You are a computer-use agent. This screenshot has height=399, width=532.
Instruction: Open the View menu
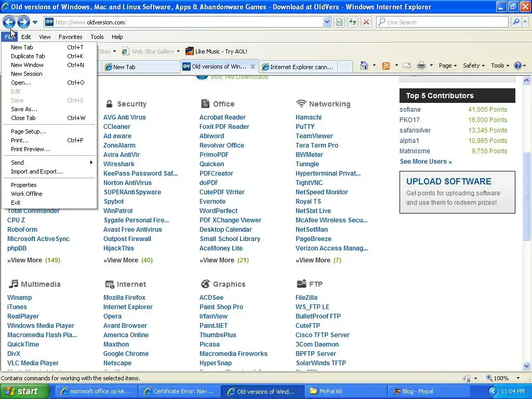tap(45, 37)
